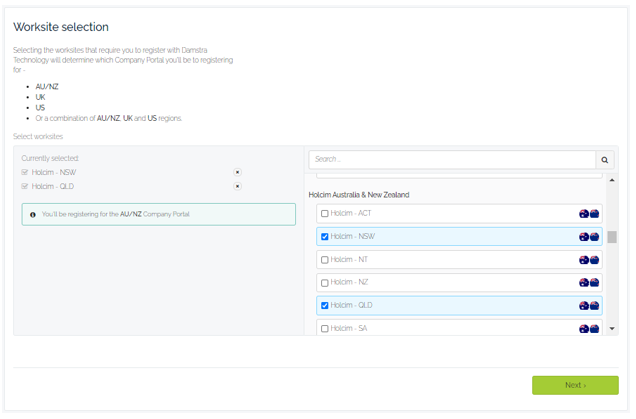
Task: Click checked icon beside selected Holcim - NSW
Action: (25, 172)
